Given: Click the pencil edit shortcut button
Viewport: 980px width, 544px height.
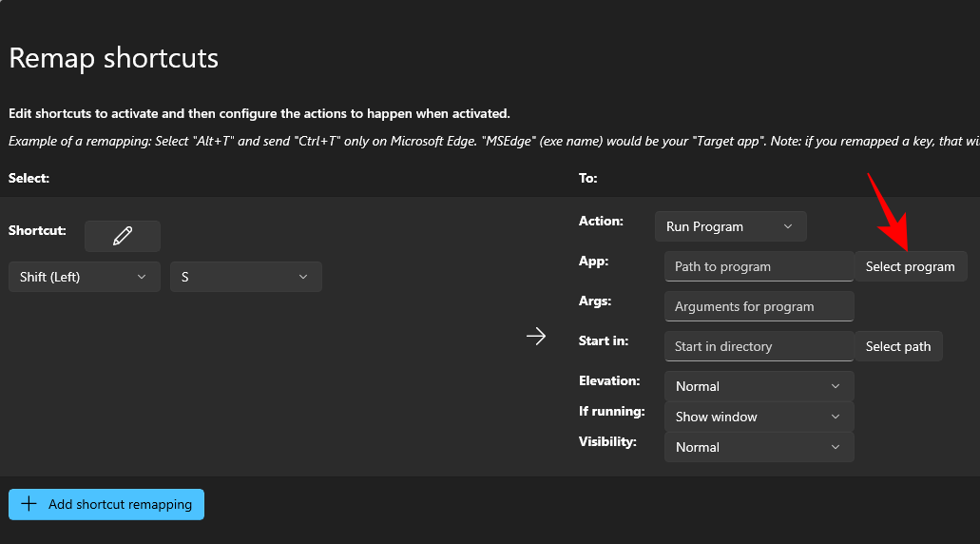Looking at the screenshot, I should pyautogui.click(x=123, y=236).
